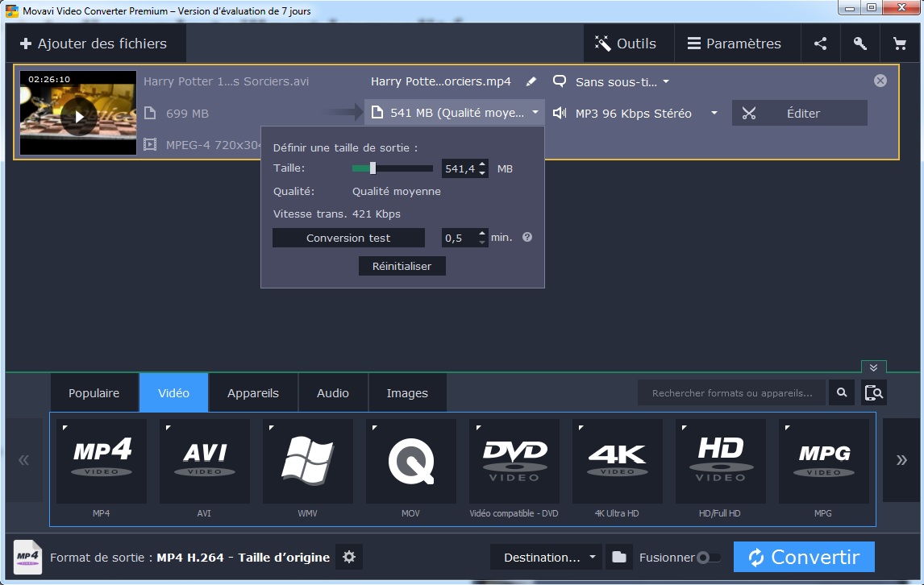Click the help question mark icon

pos(527,238)
